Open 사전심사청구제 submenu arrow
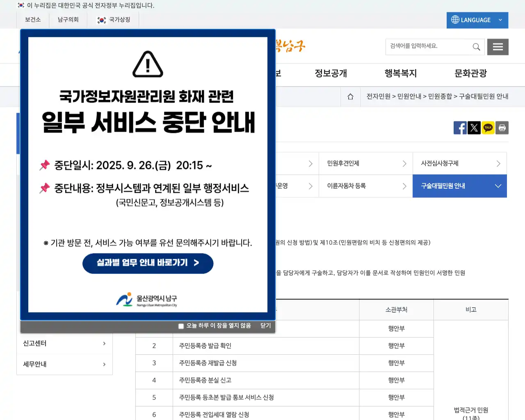This screenshot has height=420, width=525. 498,164
